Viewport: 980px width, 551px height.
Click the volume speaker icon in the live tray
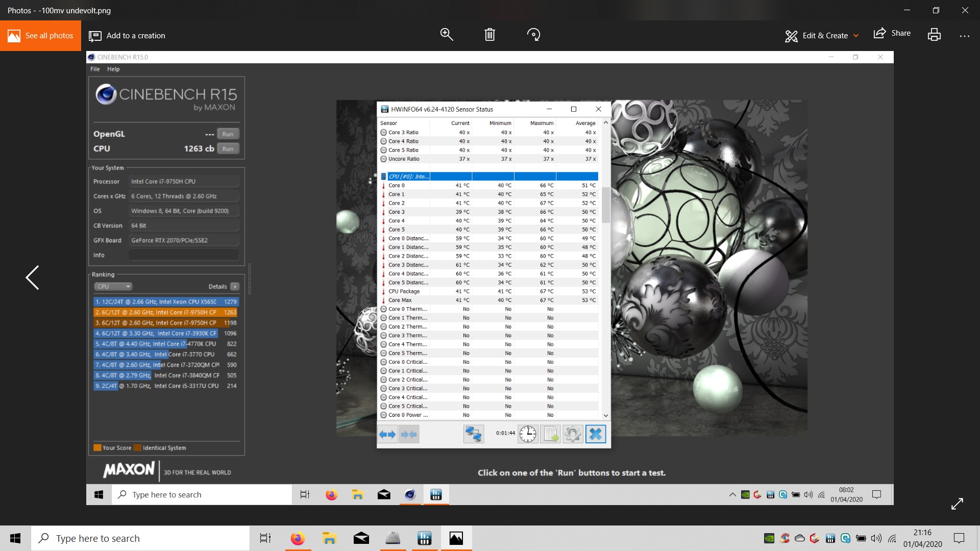click(x=876, y=538)
